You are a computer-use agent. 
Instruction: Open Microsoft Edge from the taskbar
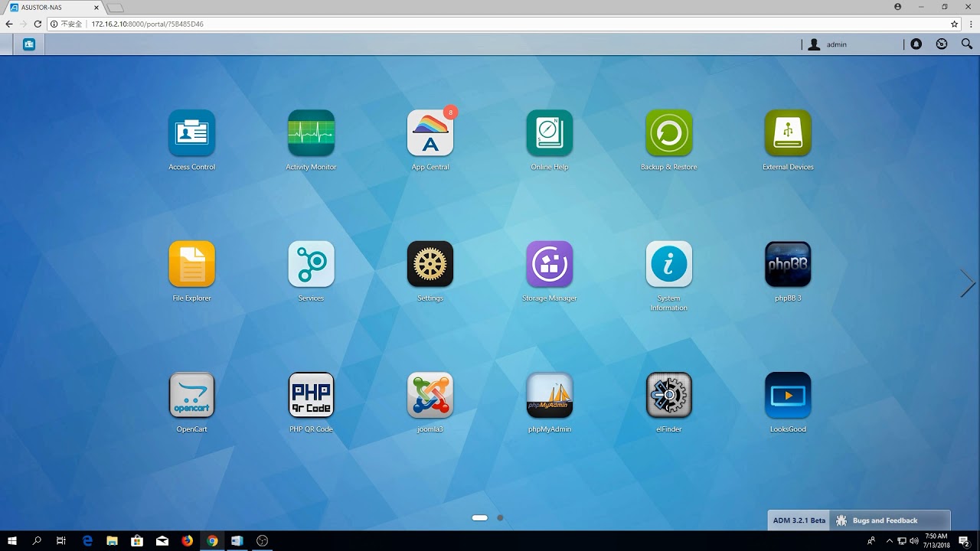pyautogui.click(x=87, y=540)
